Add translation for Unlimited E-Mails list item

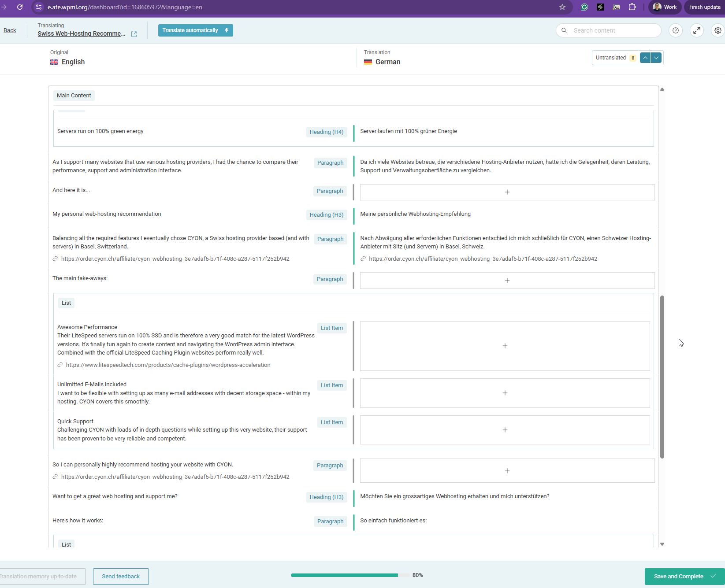[505, 393]
